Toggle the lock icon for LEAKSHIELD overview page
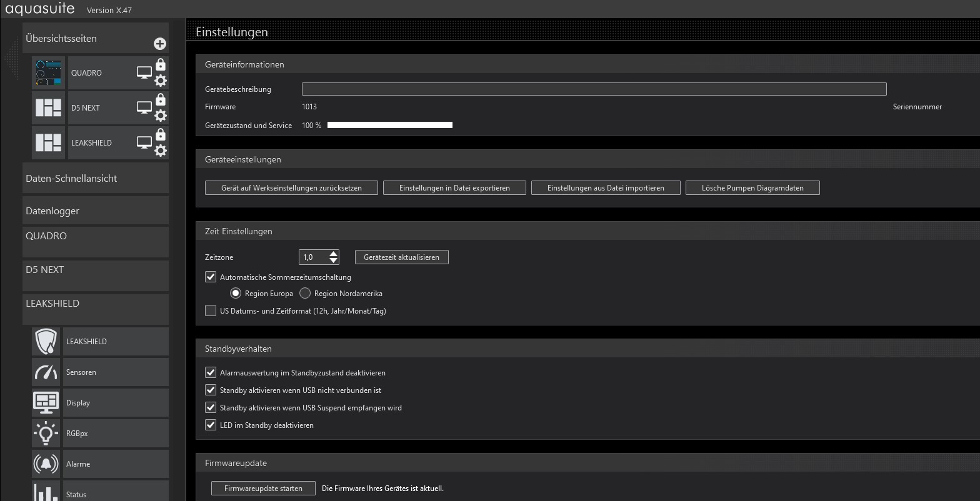The height and width of the screenshot is (501, 980). click(x=161, y=134)
